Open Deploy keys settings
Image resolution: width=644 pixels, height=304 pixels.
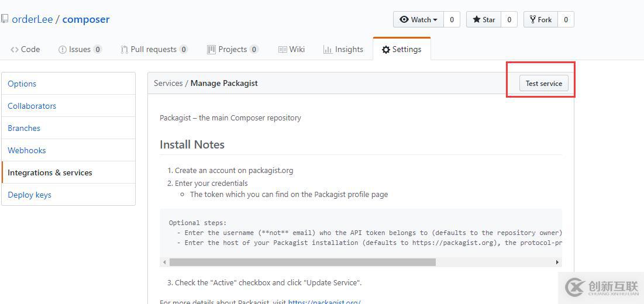pos(68,195)
